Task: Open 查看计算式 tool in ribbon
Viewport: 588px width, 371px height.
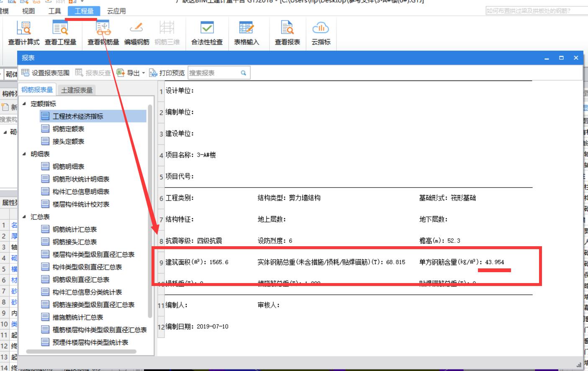Action: (24, 33)
